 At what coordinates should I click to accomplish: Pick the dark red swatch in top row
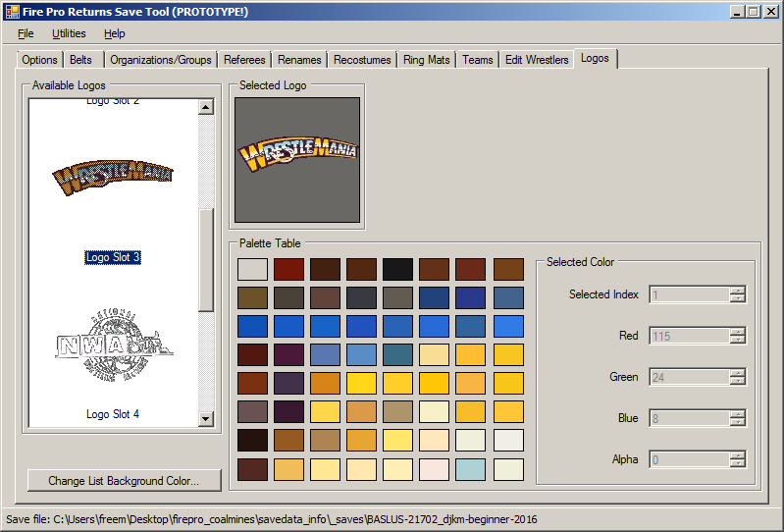click(288, 269)
